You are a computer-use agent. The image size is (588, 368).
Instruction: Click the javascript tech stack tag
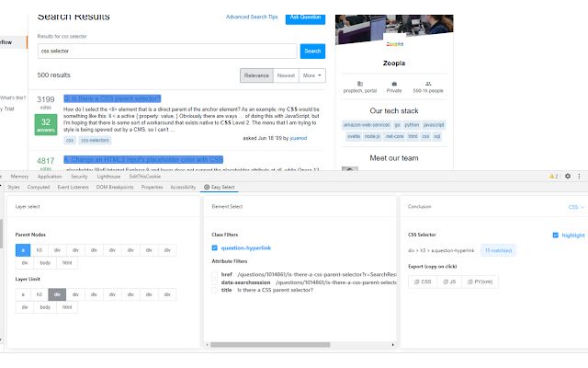tap(434, 125)
